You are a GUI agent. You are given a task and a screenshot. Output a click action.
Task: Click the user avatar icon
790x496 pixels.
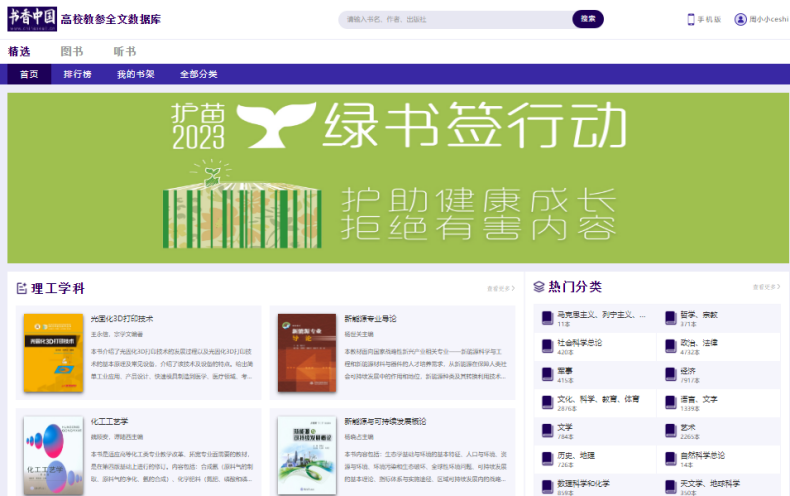740,19
